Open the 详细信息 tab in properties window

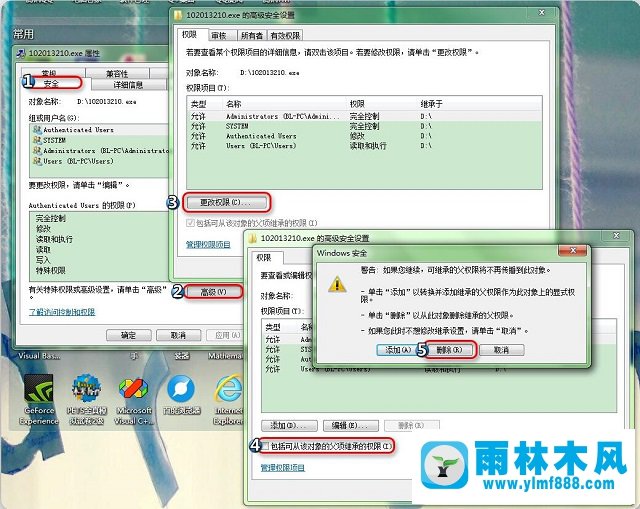[x=128, y=84]
